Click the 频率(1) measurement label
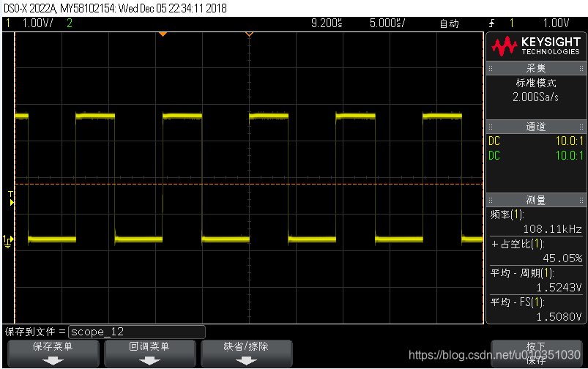Viewport: 588px width, 369px height. point(507,215)
